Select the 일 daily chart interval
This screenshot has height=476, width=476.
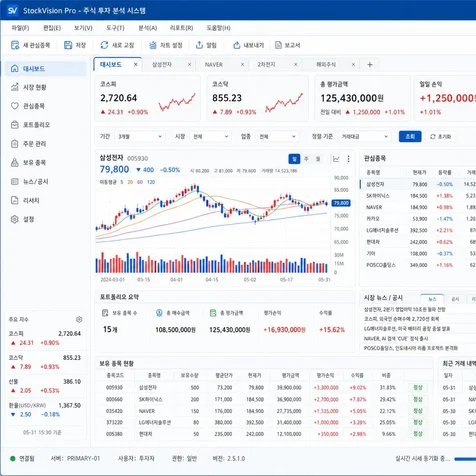click(x=294, y=159)
